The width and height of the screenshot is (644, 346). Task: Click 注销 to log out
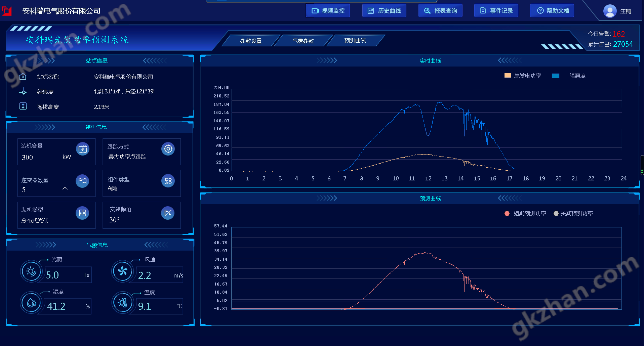(x=626, y=11)
